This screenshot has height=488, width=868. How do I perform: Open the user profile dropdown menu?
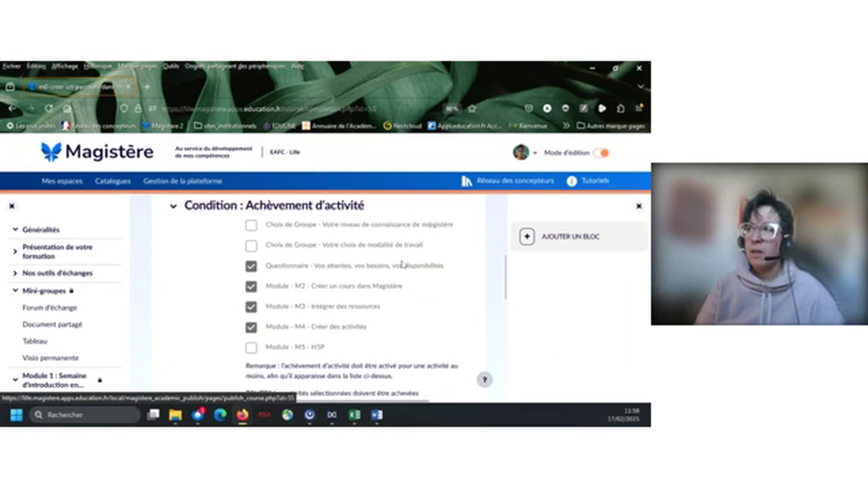click(x=525, y=153)
